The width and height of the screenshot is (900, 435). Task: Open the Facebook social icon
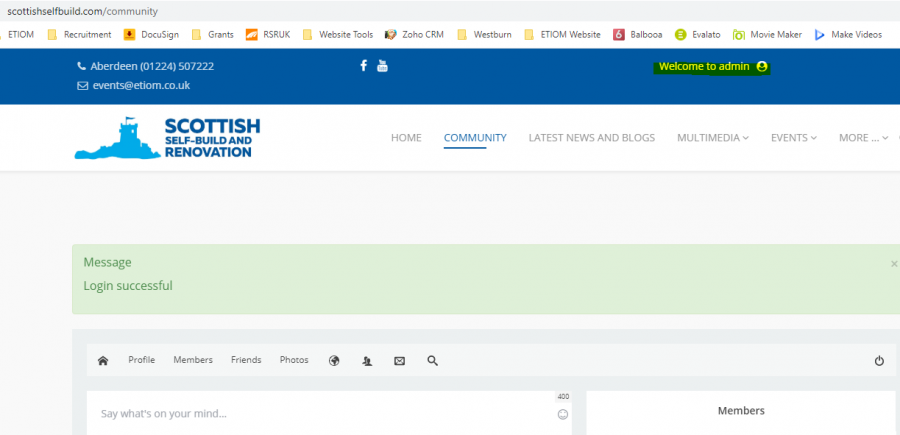(363, 65)
